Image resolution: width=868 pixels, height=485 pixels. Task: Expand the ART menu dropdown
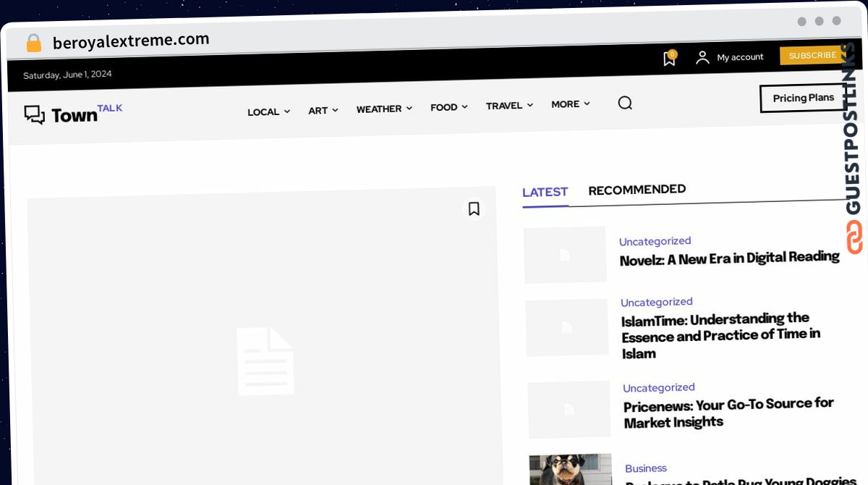[x=323, y=111]
